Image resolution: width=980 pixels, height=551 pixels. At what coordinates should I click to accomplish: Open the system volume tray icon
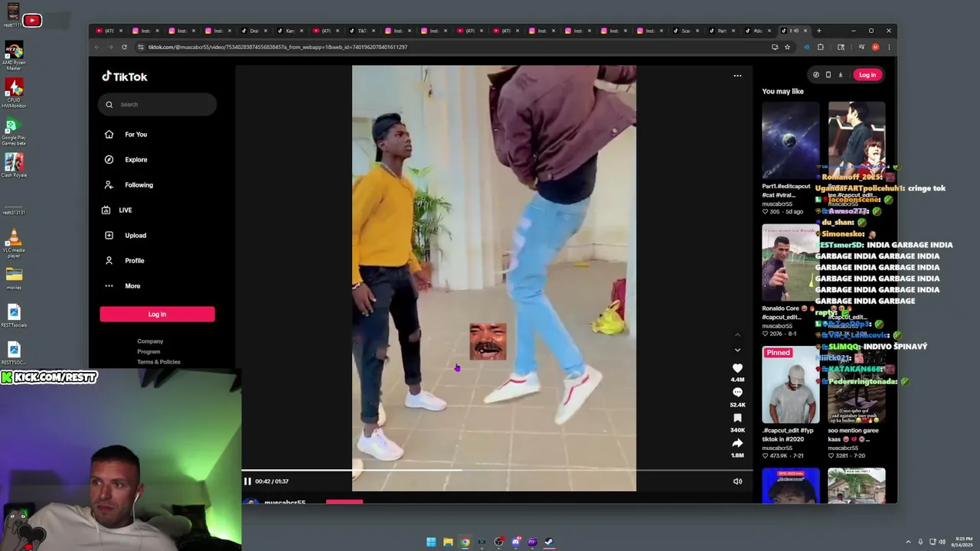(942, 542)
